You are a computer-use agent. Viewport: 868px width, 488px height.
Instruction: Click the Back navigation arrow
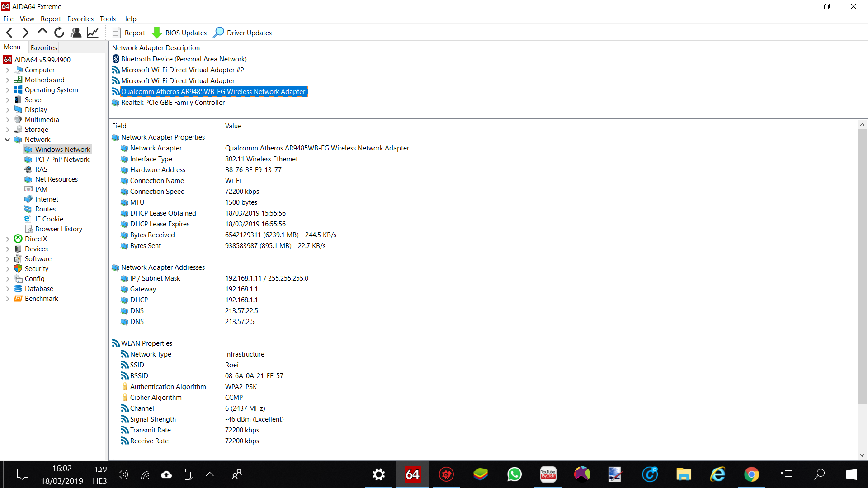[x=9, y=33]
